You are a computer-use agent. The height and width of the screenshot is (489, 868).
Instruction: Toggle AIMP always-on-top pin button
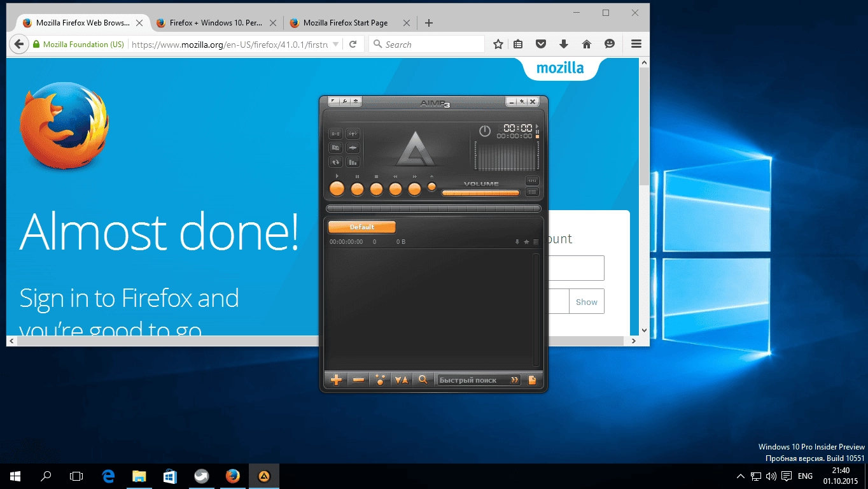[x=521, y=101]
